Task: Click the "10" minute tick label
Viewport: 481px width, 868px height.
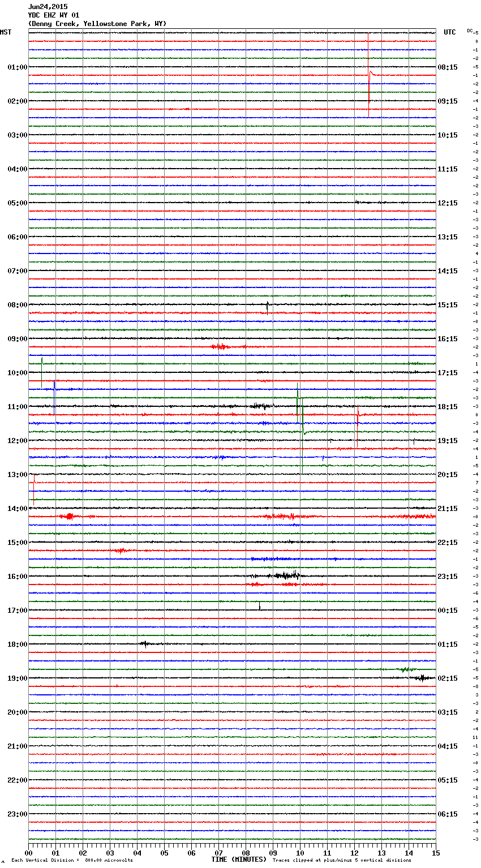Action: coord(300,853)
